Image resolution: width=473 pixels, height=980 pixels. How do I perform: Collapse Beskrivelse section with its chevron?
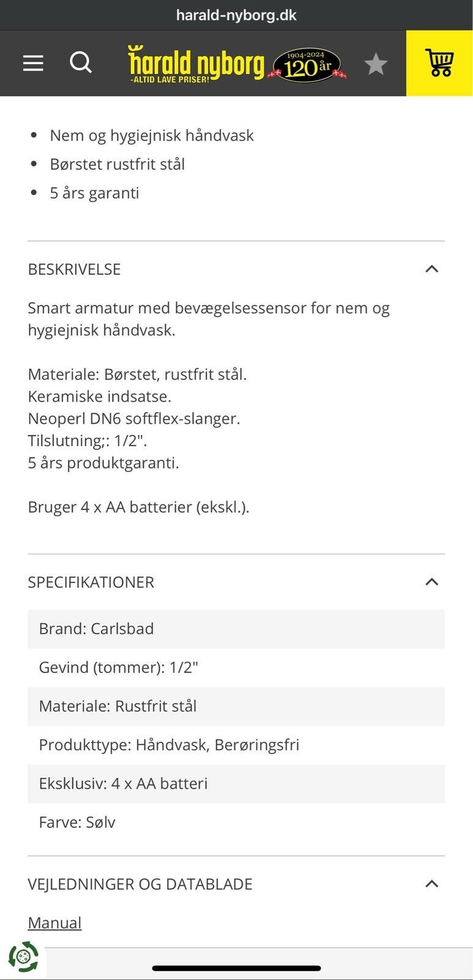431,269
